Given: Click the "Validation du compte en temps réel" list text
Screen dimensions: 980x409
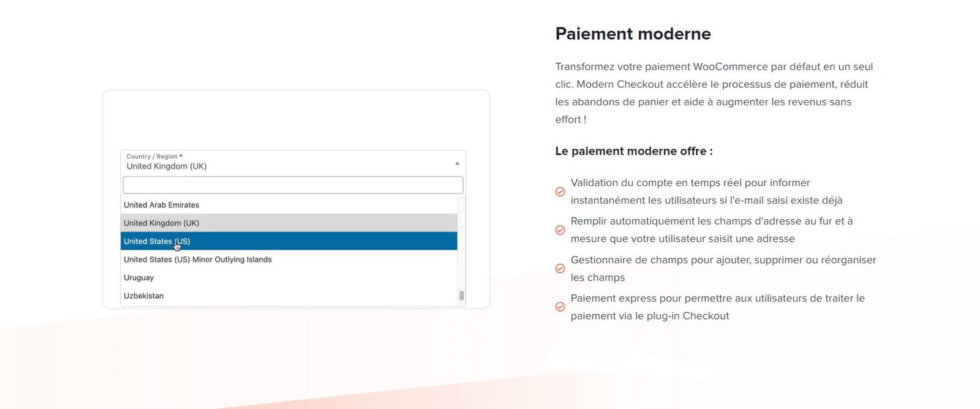Looking at the screenshot, I should [706, 192].
